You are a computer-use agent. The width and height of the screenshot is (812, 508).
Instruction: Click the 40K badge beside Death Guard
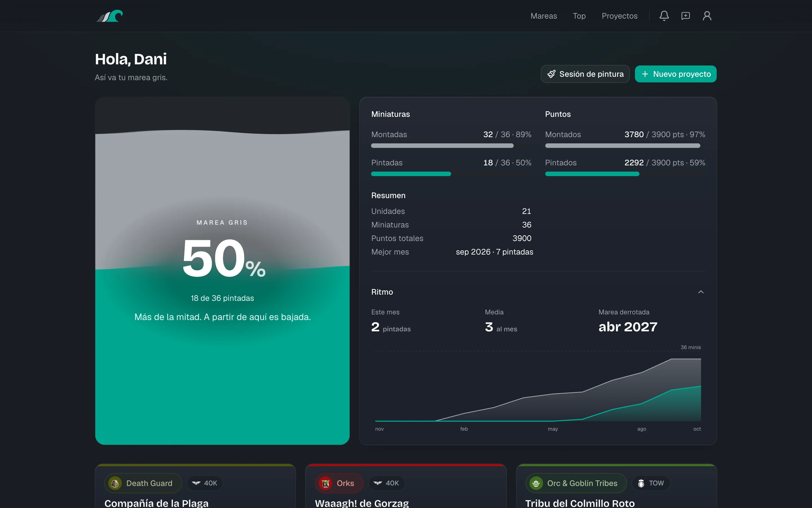pyautogui.click(x=205, y=483)
